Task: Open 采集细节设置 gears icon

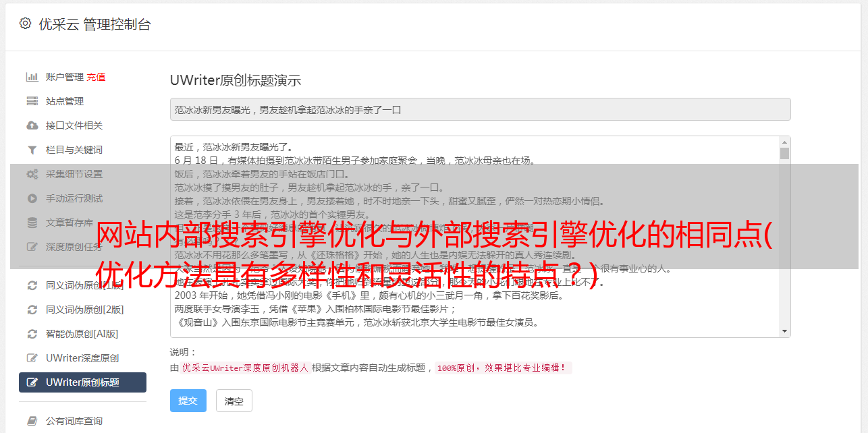Action: point(32,174)
